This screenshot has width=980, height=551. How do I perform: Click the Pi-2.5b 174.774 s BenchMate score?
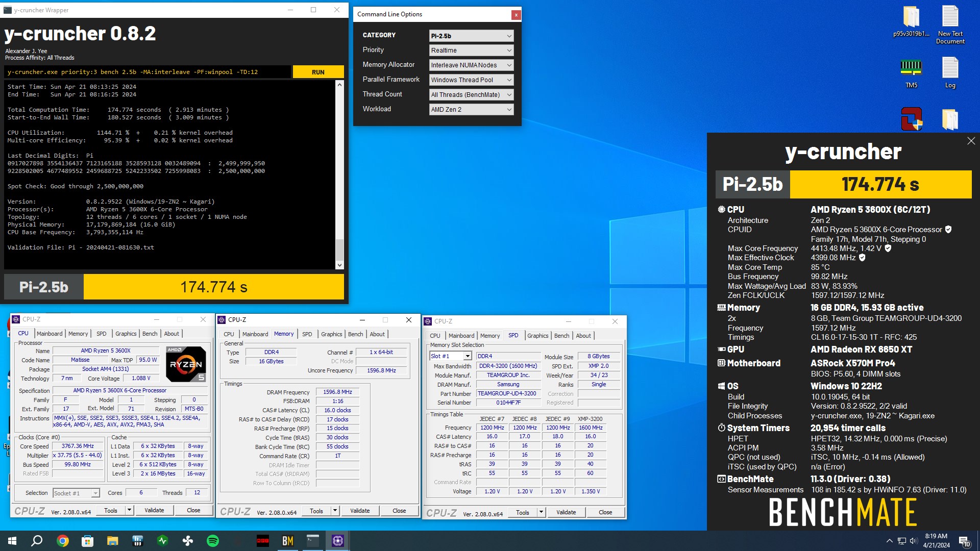(x=843, y=184)
